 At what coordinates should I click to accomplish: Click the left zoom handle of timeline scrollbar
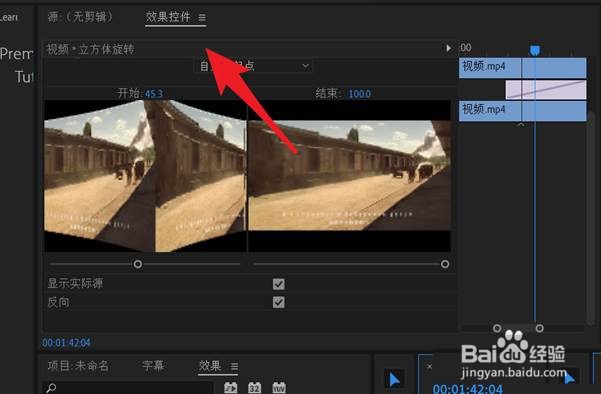[497, 328]
